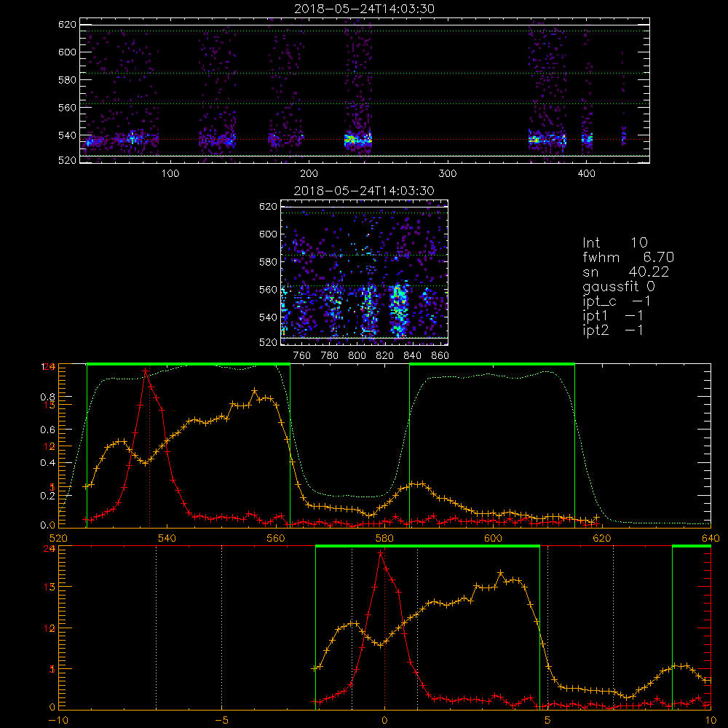Click the '0.2' y-axis label of the profile plot
Image resolution: width=728 pixels, height=728 pixels.
pyautogui.click(x=48, y=496)
